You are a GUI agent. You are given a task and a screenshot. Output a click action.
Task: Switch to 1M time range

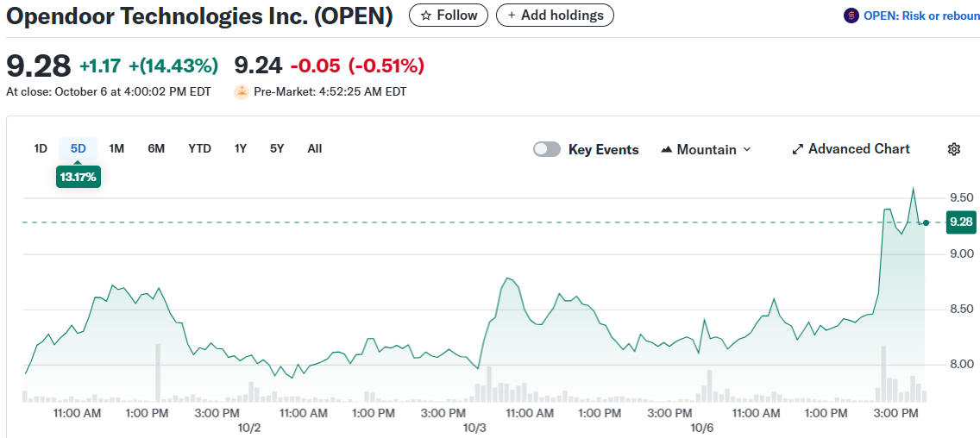click(116, 148)
